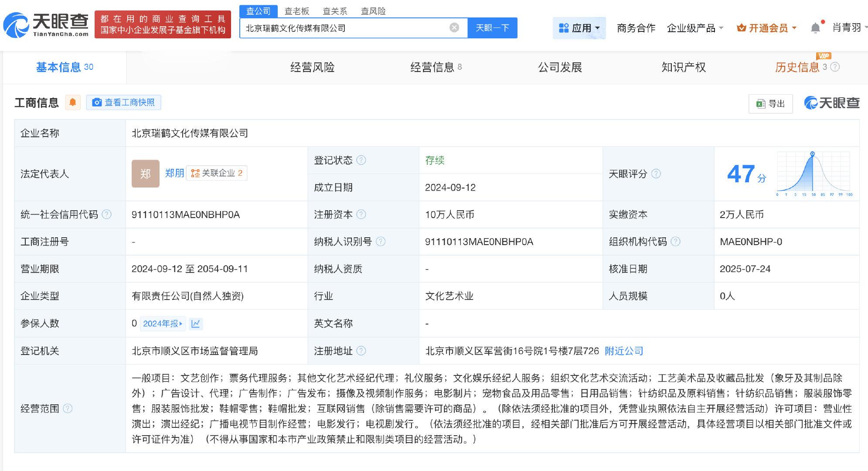Click help icon next to 登记状态
This screenshot has width=868, height=471.
click(361, 160)
